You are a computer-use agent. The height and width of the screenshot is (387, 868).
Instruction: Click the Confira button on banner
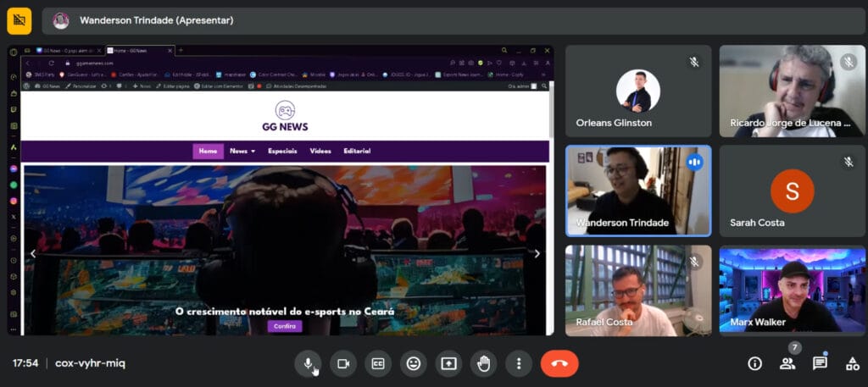pyautogui.click(x=284, y=326)
